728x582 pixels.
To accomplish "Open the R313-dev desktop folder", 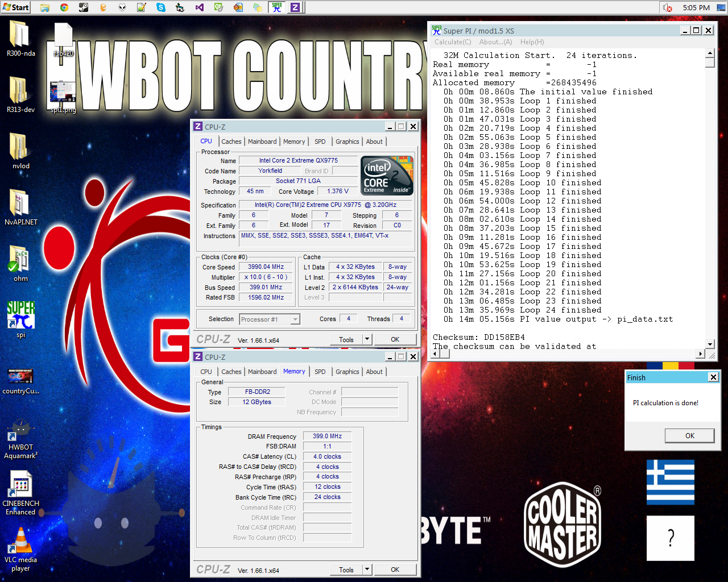I will (20, 95).
